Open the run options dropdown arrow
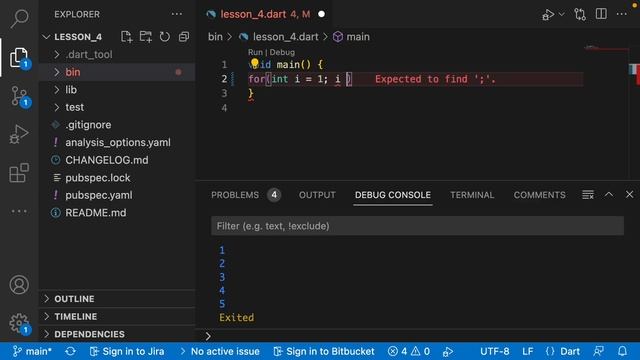 tap(562, 14)
